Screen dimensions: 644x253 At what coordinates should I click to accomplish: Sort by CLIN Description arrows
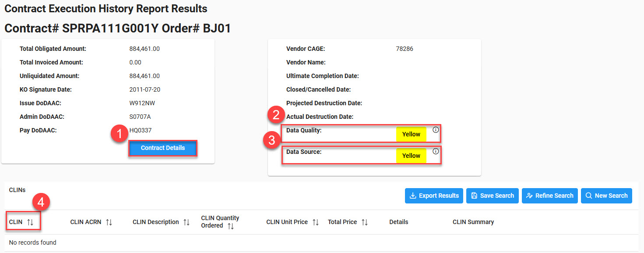[187, 222]
